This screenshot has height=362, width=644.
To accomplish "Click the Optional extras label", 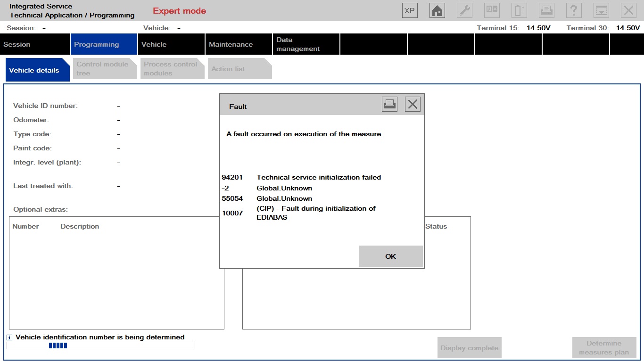I will (41, 209).
